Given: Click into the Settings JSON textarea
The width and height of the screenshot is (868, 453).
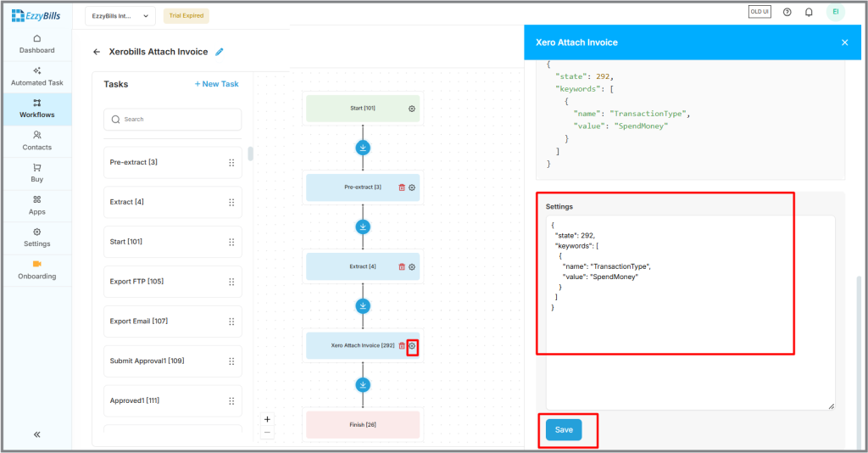Looking at the screenshot, I should 690,313.
